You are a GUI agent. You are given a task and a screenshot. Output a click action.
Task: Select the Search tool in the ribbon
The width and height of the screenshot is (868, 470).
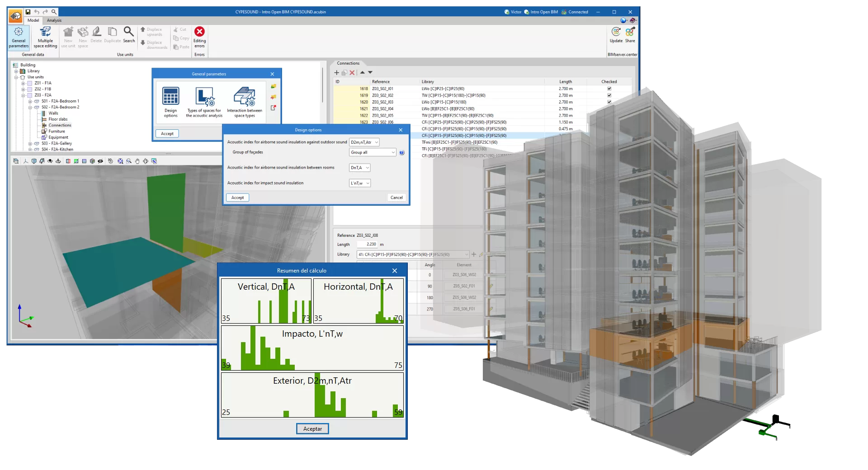(x=129, y=35)
